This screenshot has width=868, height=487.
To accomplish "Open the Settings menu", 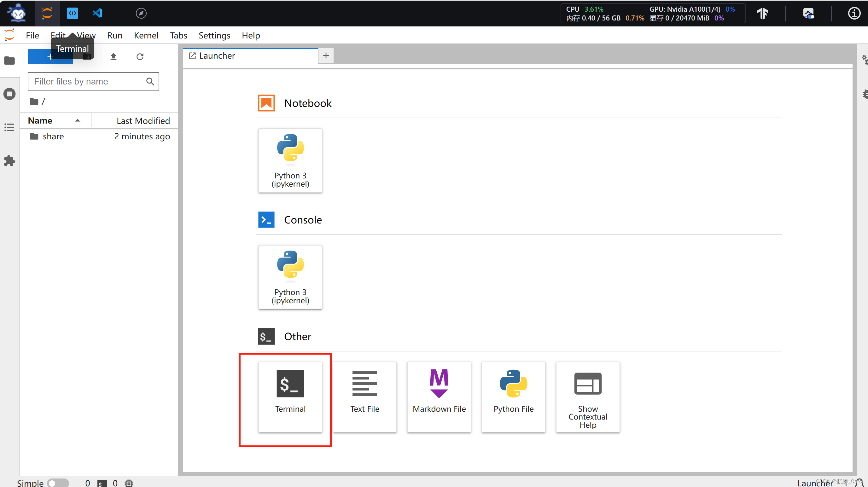I will (x=214, y=35).
